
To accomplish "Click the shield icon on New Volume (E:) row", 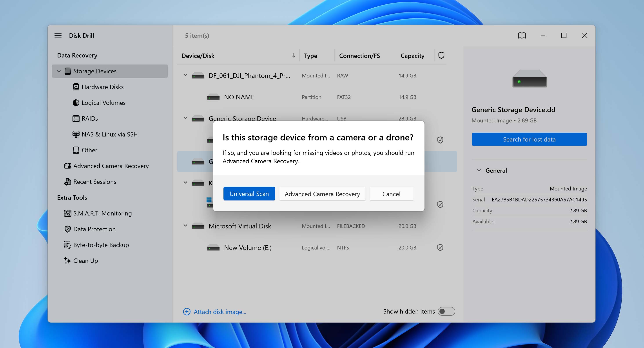I will point(440,247).
